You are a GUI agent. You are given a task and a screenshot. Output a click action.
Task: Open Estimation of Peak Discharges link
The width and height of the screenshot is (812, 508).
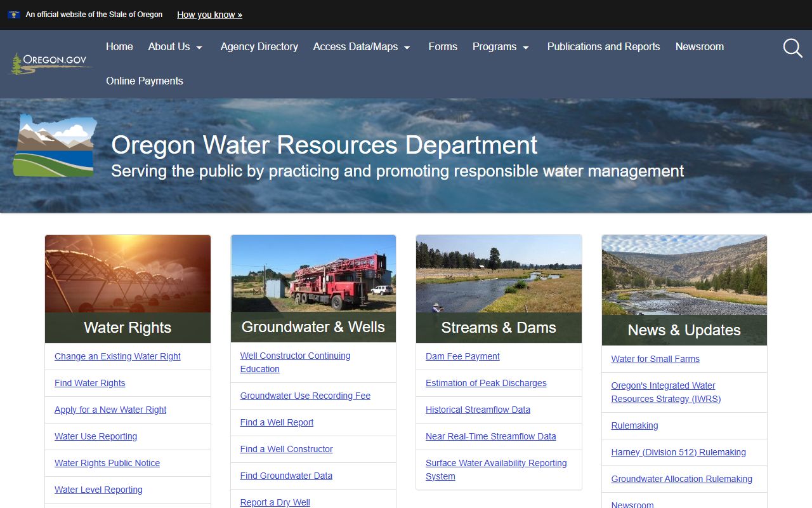486,383
